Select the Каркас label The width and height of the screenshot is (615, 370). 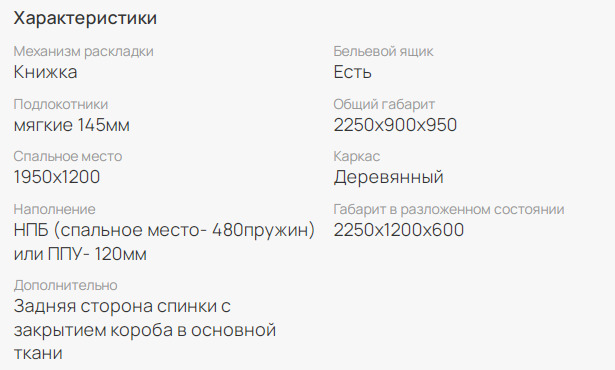357,157
